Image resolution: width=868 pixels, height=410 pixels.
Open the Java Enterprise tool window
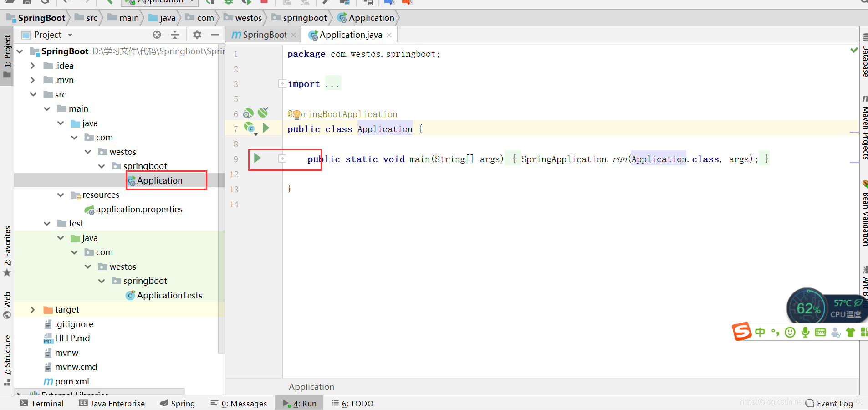point(112,403)
